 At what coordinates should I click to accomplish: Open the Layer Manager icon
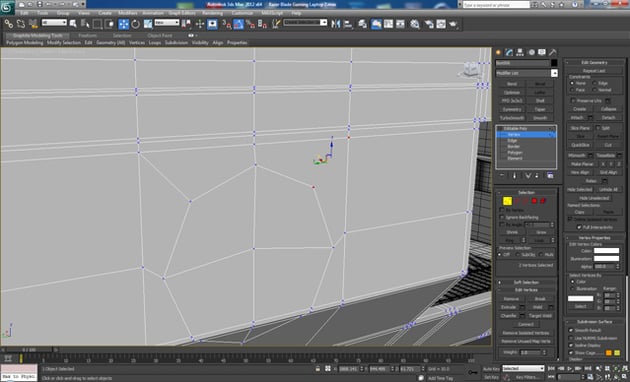pos(362,24)
